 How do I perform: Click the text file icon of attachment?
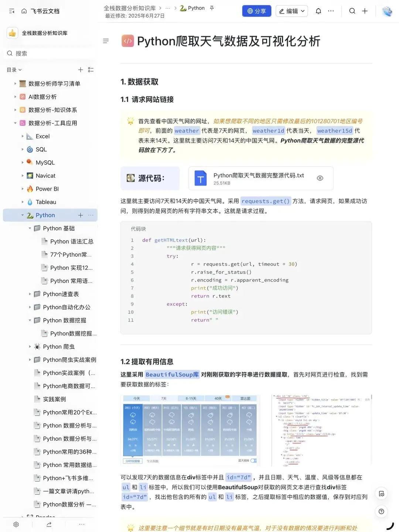[201, 178]
